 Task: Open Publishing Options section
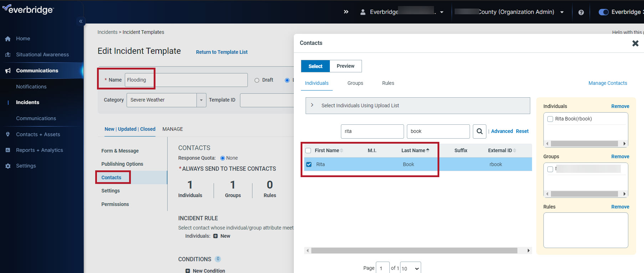click(x=122, y=164)
